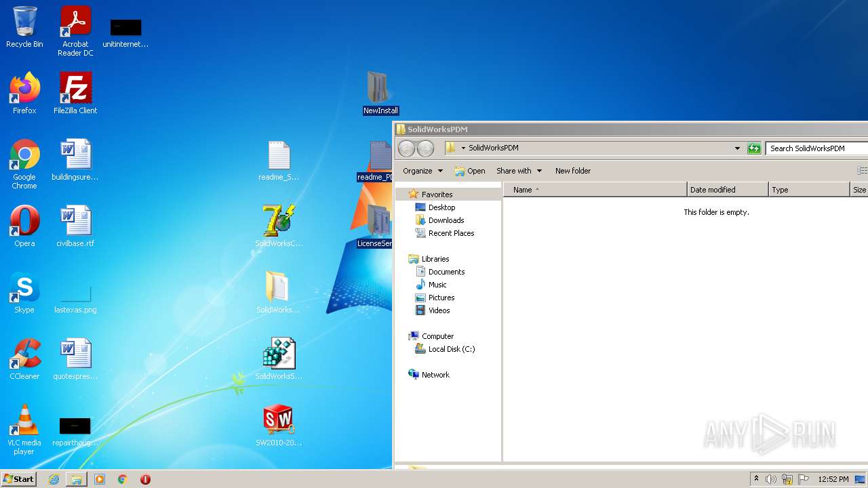Select Libraries in navigation pane
Image resolution: width=868 pixels, height=488 pixels.
pos(435,259)
